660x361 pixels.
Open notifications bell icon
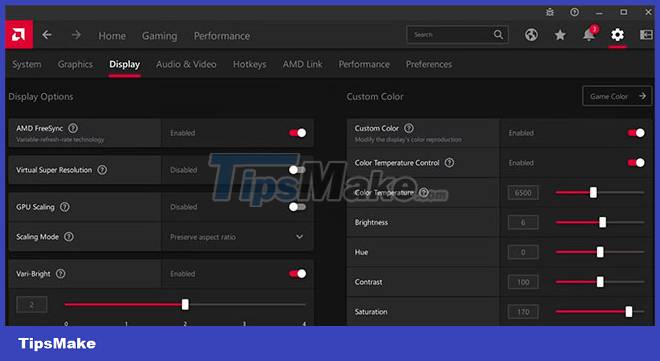point(589,35)
